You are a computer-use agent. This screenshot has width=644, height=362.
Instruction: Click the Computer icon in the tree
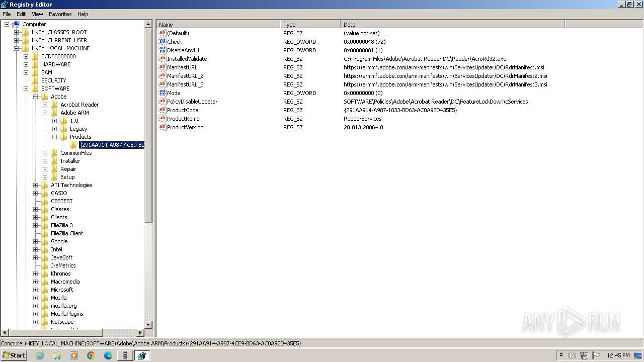tap(17, 24)
